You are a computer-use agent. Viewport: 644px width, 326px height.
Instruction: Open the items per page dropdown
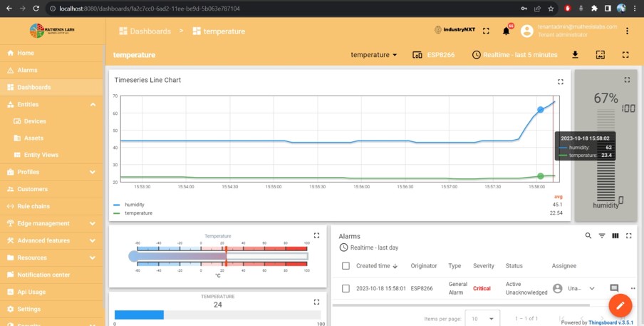pyautogui.click(x=482, y=318)
